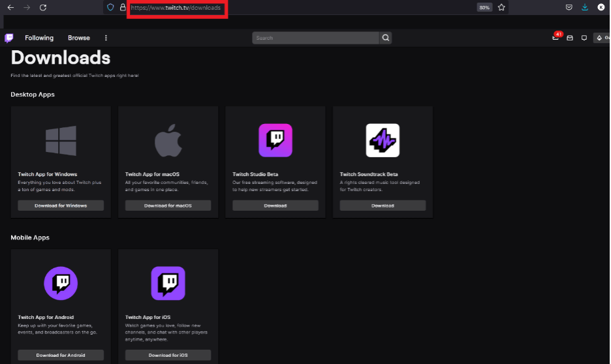Open the K account avatar
The width and height of the screenshot is (611, 364).
click(x=601, y=7)
